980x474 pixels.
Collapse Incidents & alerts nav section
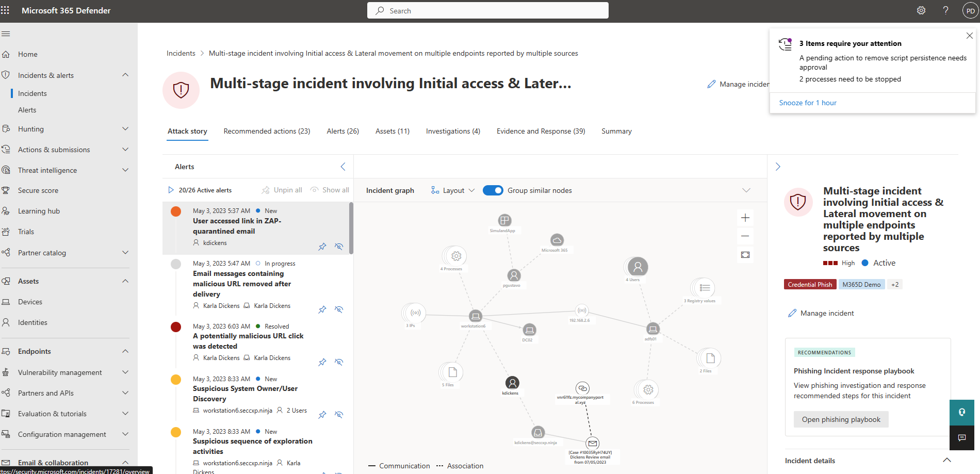coord(125,75)
